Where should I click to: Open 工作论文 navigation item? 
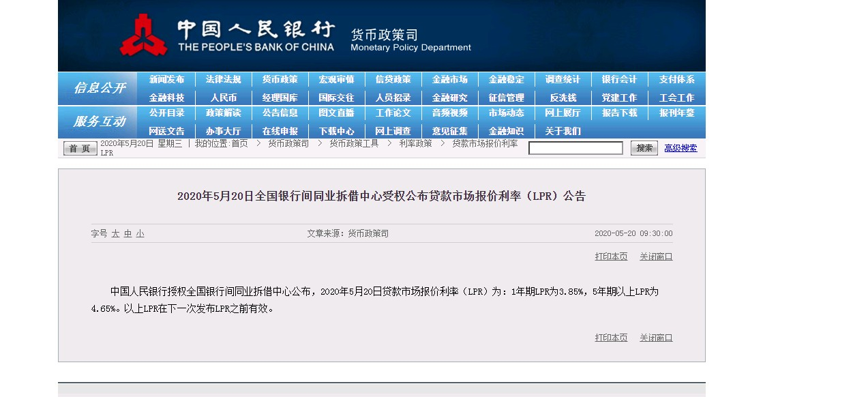[x=393, y=113]
